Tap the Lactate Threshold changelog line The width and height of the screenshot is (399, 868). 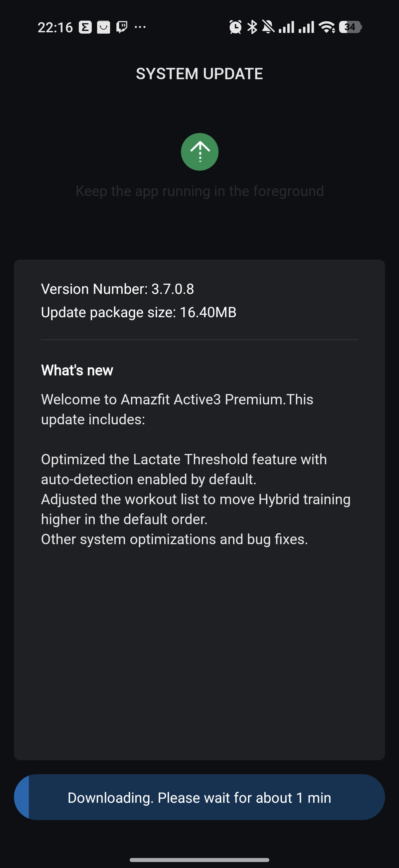pyautogui.click(x=184, y=469)
